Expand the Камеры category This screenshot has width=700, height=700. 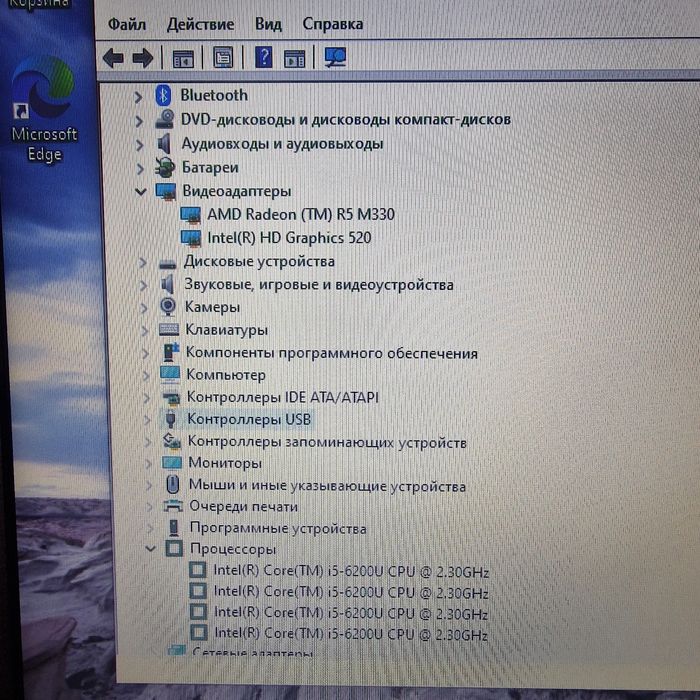[144, 308]
